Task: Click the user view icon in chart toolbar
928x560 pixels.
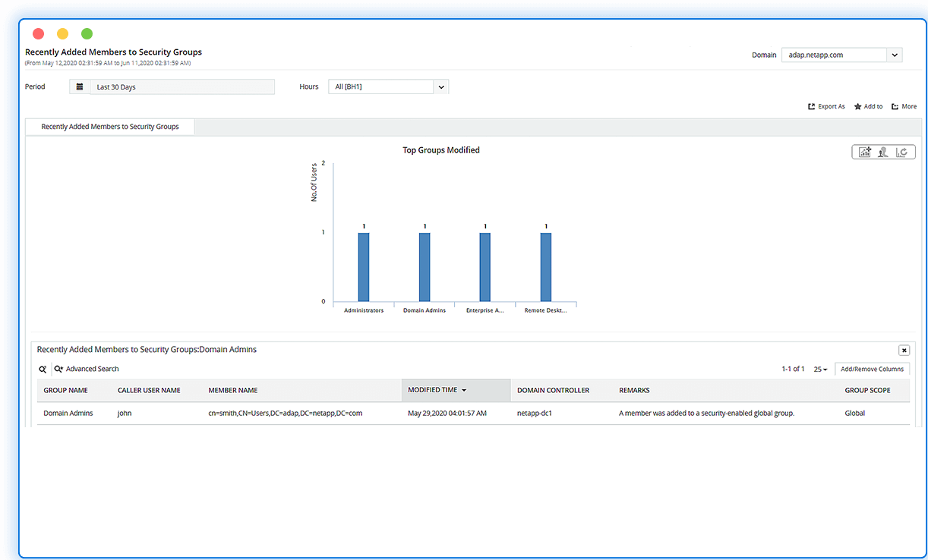Action: tap(883, 152)
